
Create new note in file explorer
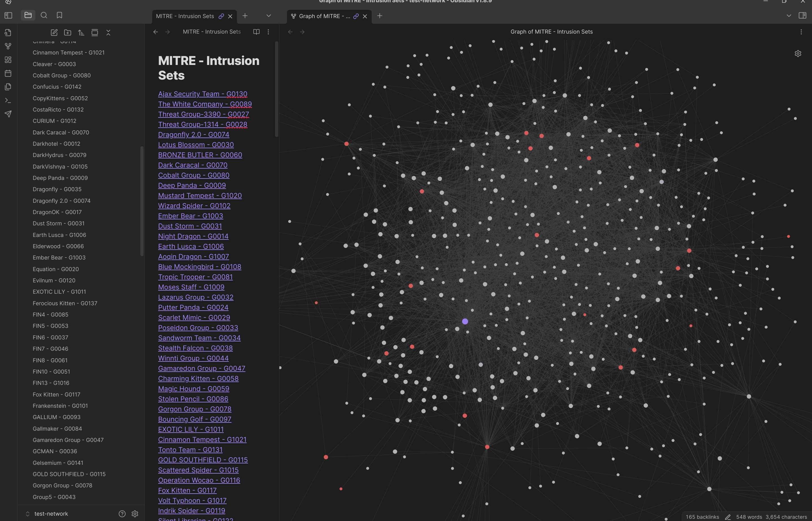54,32
